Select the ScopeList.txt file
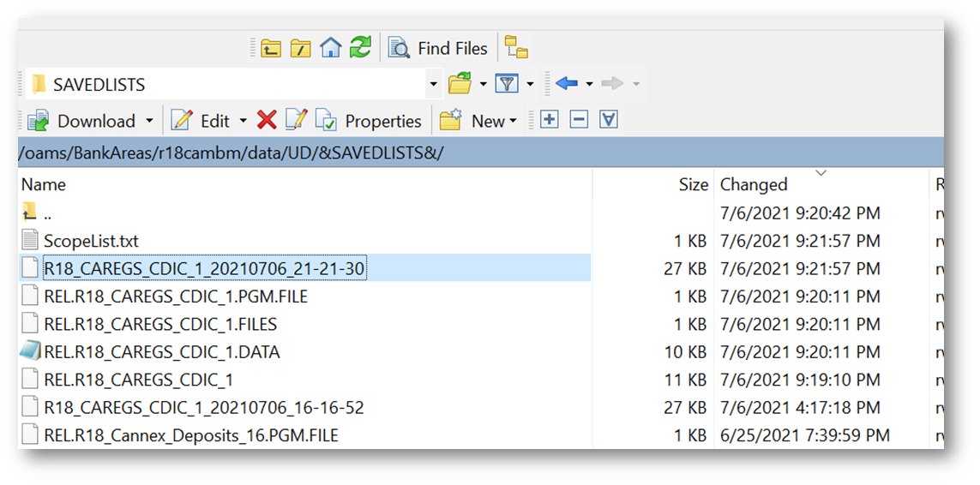 [91, 241]
